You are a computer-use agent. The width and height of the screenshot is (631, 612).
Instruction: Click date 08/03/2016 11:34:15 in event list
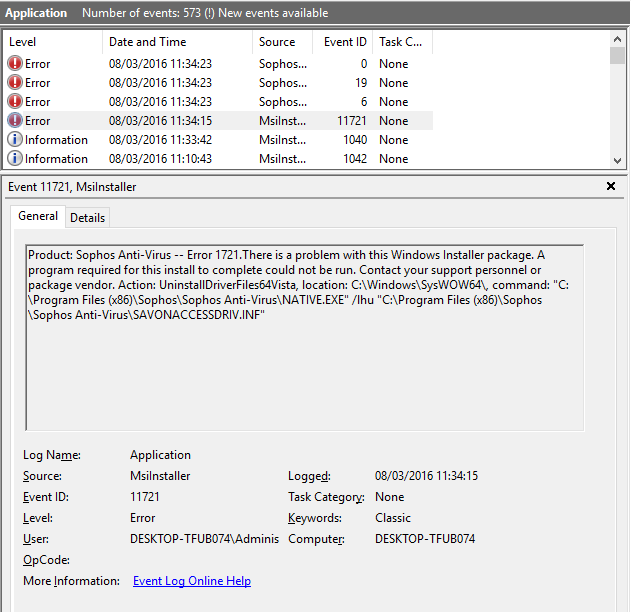(160, 121)
